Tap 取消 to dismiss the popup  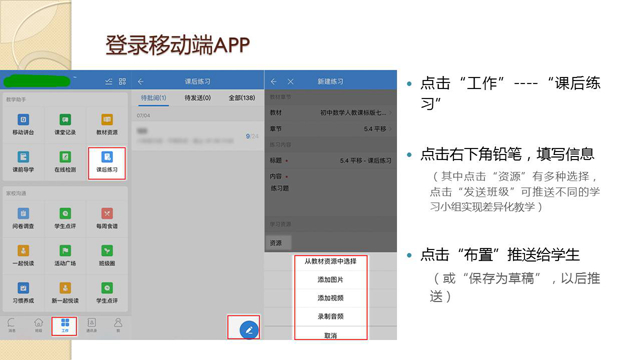point(331,335)
